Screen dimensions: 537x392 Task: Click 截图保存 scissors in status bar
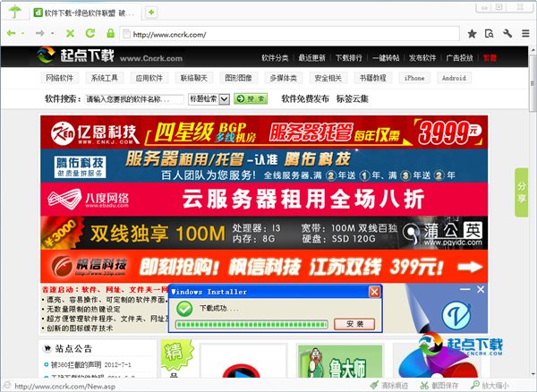[439, 386]
